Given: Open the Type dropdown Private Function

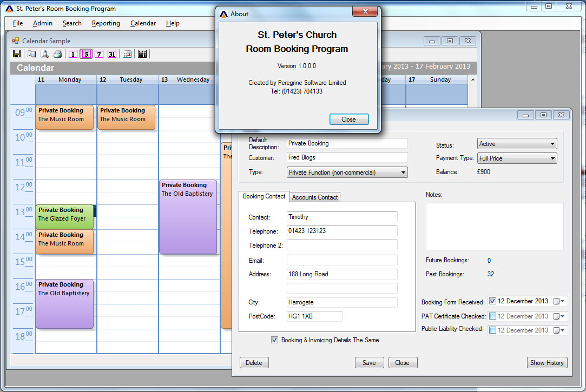Looking at the screenshot, I should pyautogui.click(x=347, y=172).
